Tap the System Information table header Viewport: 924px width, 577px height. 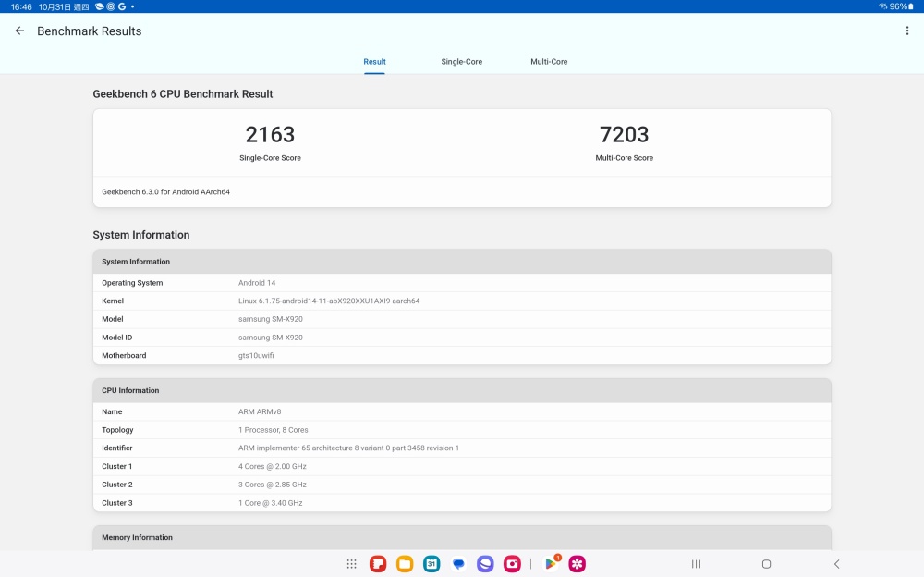462,262
